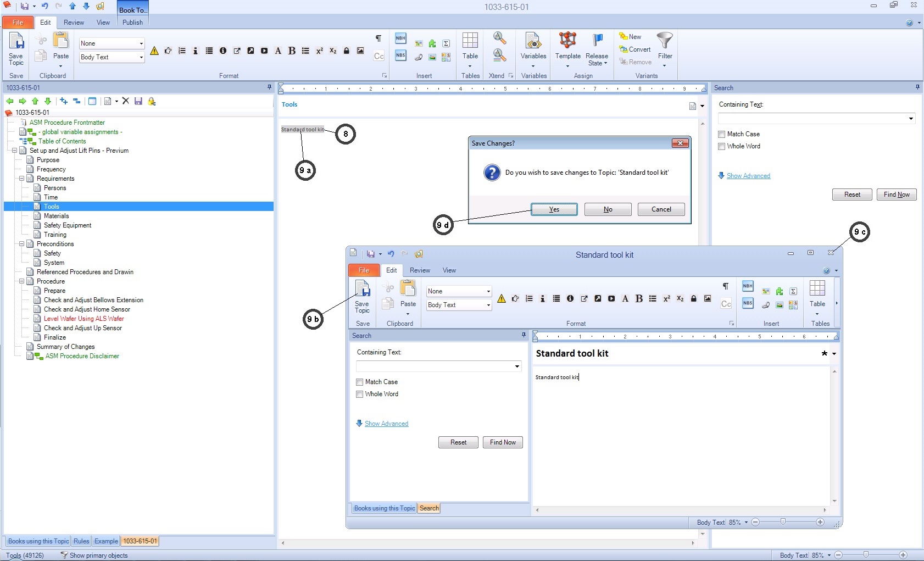Tick Match Case in main Search panel
The image size is (924, 561).
(x=722, y=134)
